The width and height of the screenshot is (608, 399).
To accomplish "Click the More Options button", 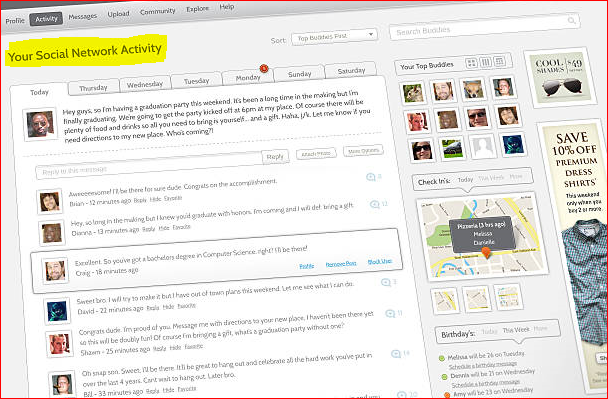I will pyautogui.click(x=363, y=151).
